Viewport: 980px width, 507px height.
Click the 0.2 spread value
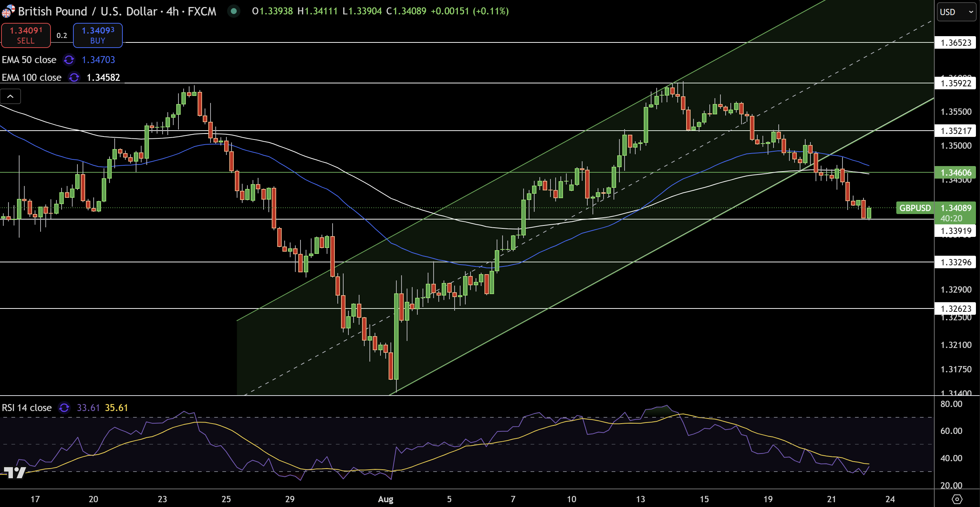[x=62, y=35]
